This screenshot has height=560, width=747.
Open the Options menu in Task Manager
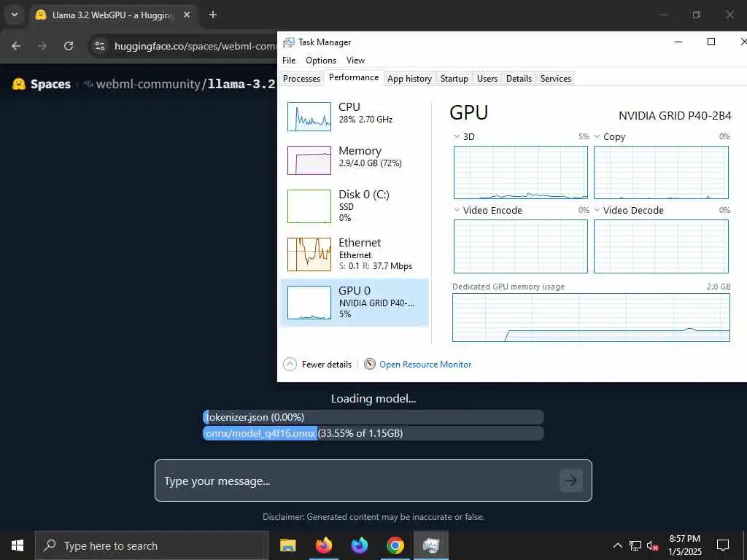pyautogui.click(x=321, y=61)
